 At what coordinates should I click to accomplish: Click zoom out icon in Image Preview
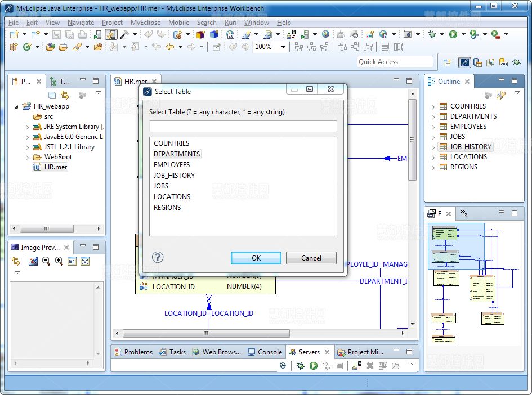[x=46, y=261]
